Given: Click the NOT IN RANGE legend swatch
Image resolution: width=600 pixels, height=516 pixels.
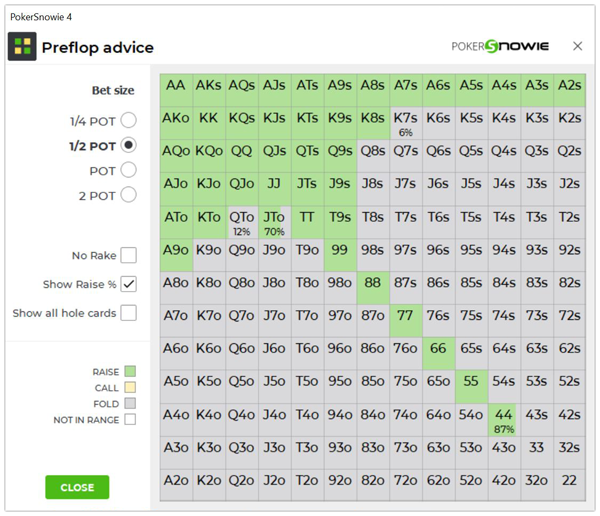Looking at the screenshot, I should coord(129,420).
